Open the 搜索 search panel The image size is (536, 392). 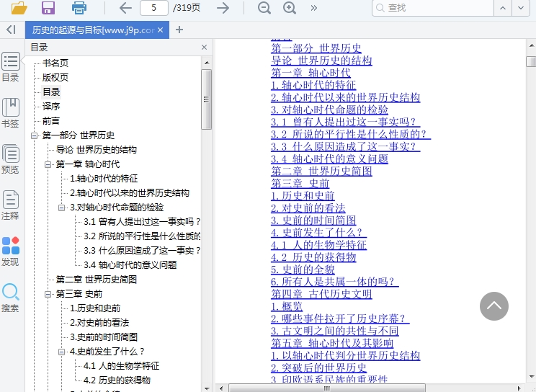click(11, 298)
